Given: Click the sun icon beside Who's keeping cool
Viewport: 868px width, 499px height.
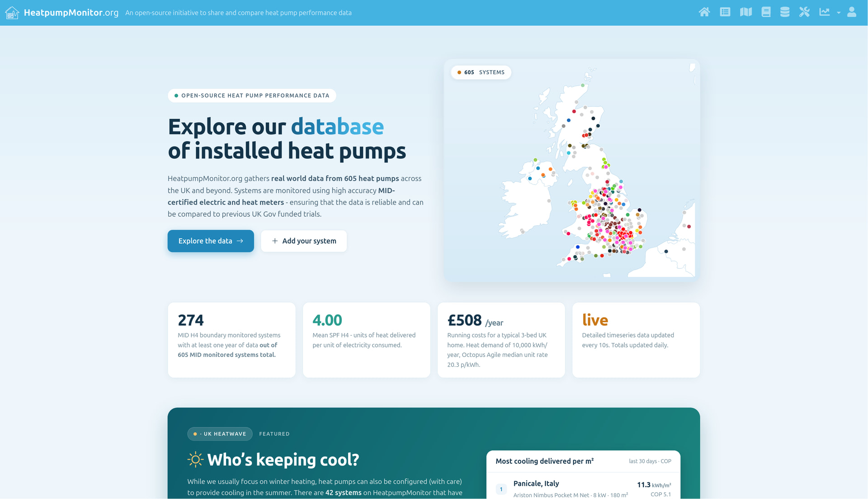Looking at the screenshot, I should point(195,460).
